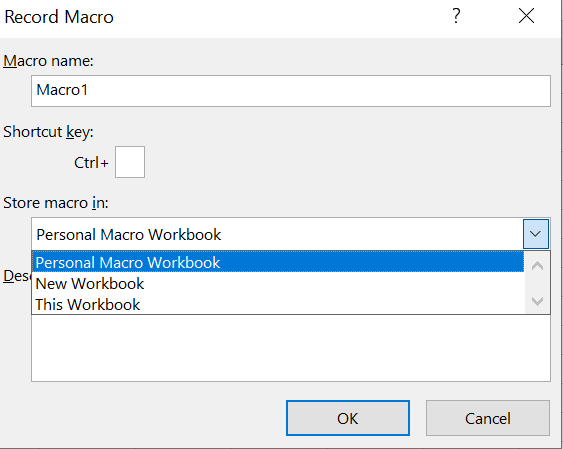Click the Macro name text field
Viewport: 563px width, 449px height.
[x=291, y=91]
